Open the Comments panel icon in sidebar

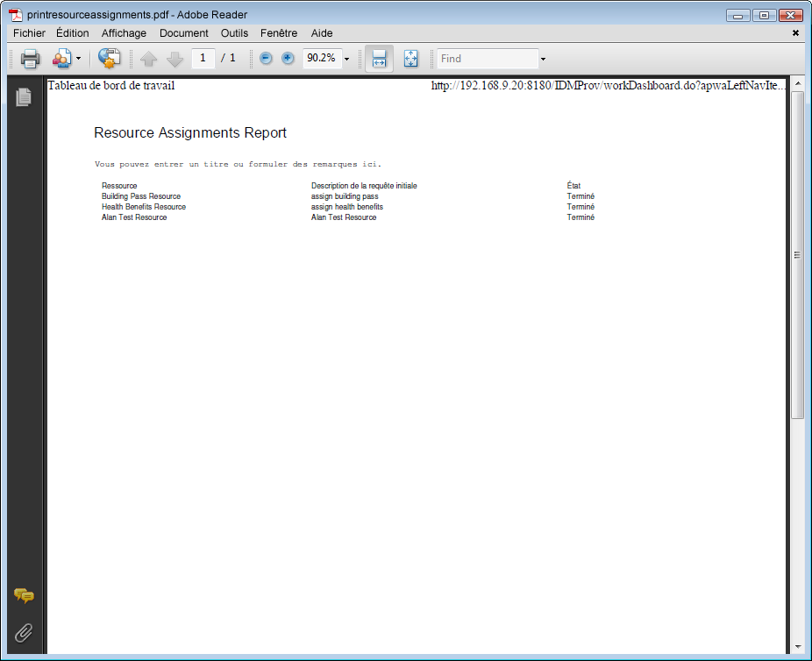(24, 596)
